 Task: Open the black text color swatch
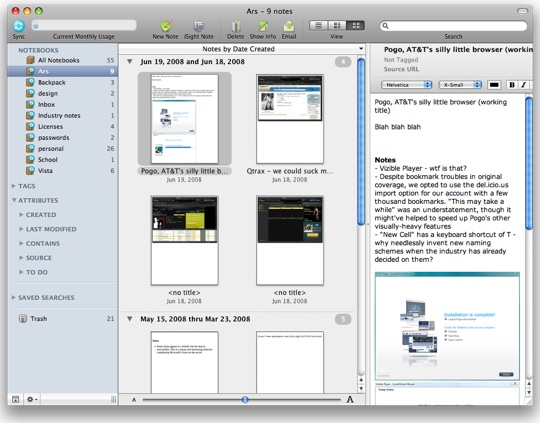pos(494,85)
